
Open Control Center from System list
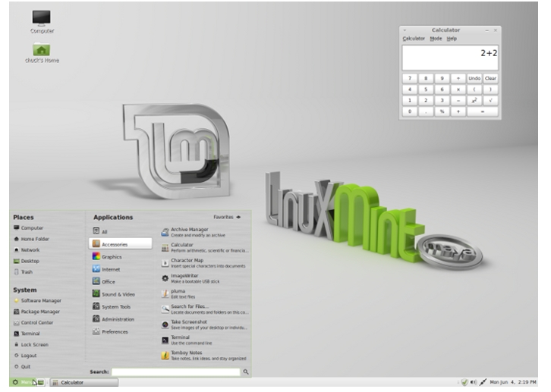click(x=33, y=322)
